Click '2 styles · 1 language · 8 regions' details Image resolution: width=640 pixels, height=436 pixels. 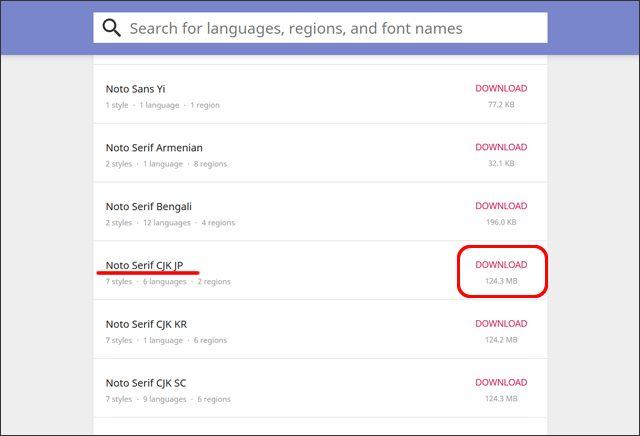(x=166, y=164)
